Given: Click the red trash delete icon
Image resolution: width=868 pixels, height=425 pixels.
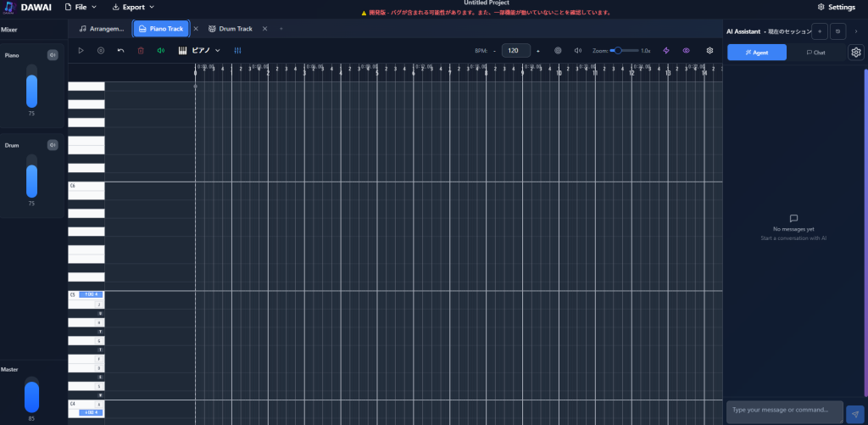Looking at the screenshot, I should pos(141,51).
